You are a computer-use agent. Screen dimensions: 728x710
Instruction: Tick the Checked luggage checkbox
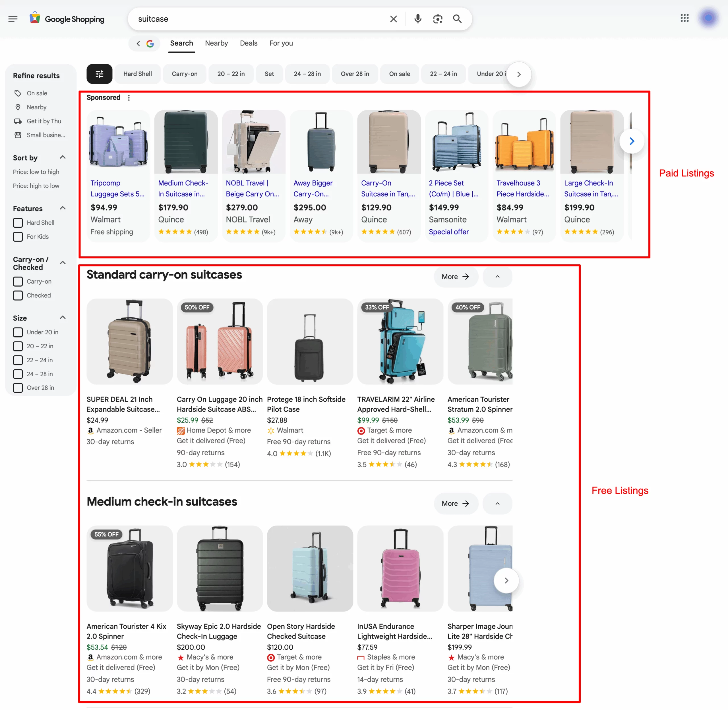click(x=18, y=295)
